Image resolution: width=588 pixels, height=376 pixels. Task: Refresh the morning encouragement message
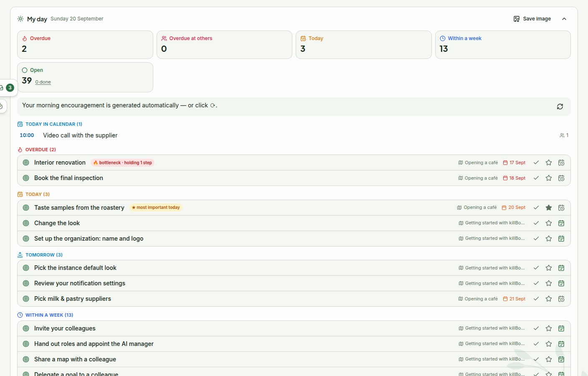[560, 107]
